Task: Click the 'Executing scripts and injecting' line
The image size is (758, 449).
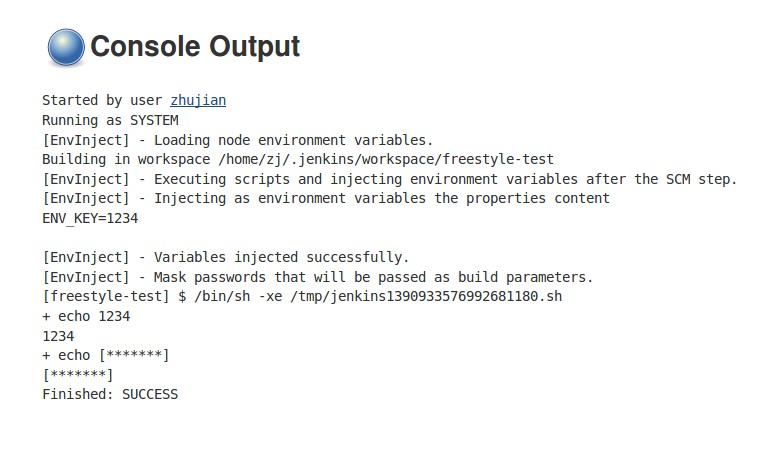Action: click(389, 178)
